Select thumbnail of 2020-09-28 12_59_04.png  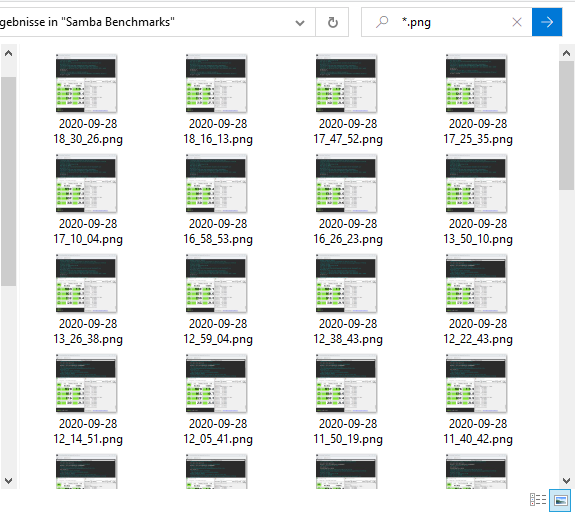click(x=216, y=283)
